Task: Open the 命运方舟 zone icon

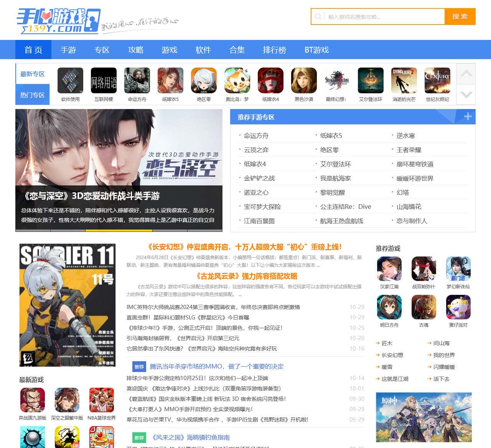Action: click(137, 81)
